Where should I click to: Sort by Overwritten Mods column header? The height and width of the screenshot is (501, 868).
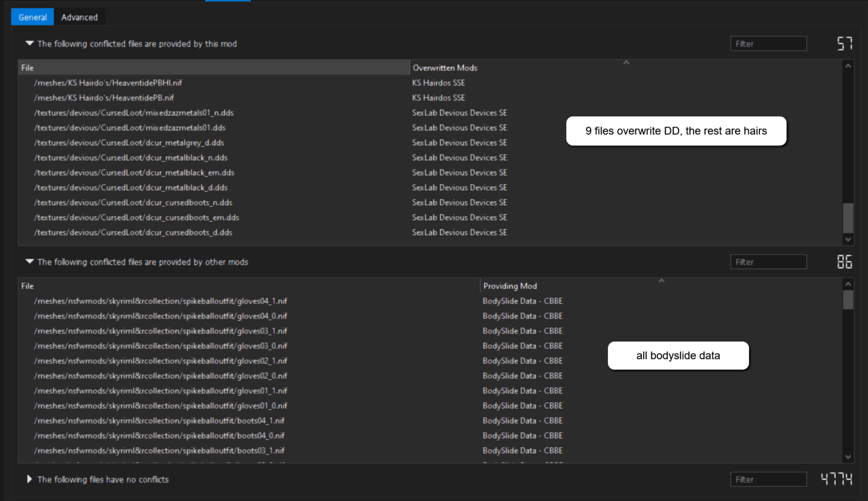(626, 67)
